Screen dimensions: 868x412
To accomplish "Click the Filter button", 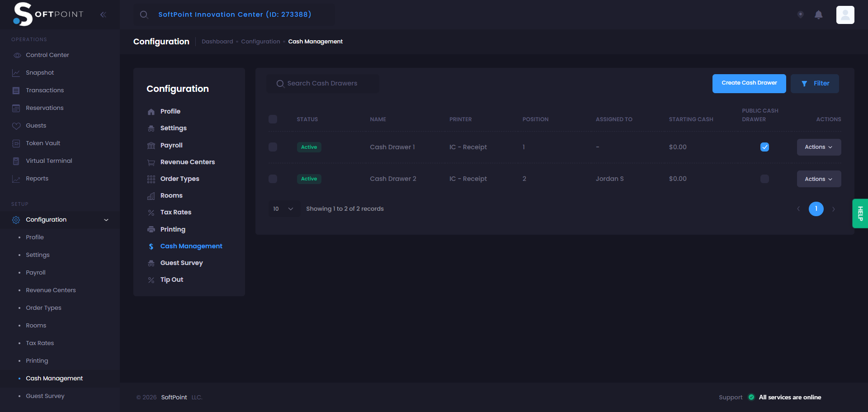I will 815,84.
